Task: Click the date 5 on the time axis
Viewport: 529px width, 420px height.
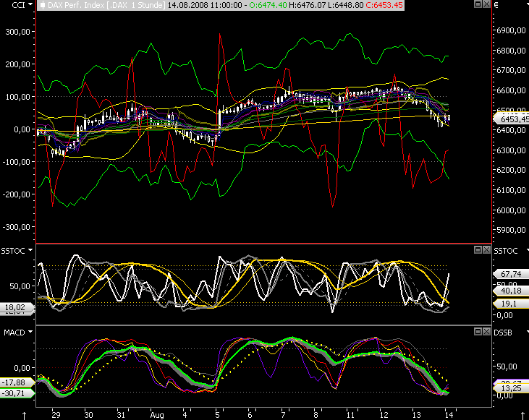Action: (217, 415)
